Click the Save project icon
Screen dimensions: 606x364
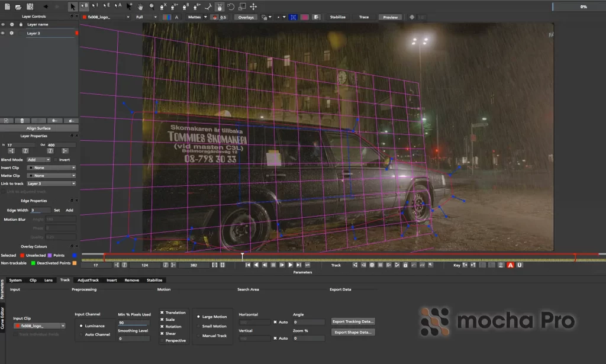30,7
